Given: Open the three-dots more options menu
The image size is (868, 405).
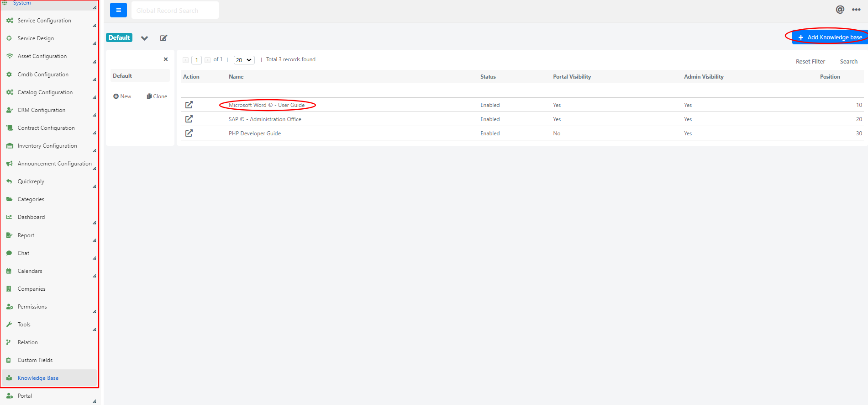Looking at the screenshot, I should point(856,10).
